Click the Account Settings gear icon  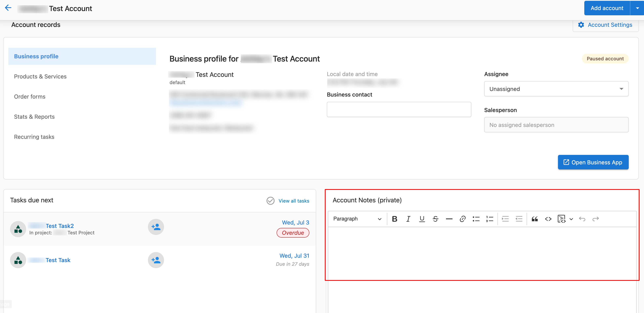point(581,25)
